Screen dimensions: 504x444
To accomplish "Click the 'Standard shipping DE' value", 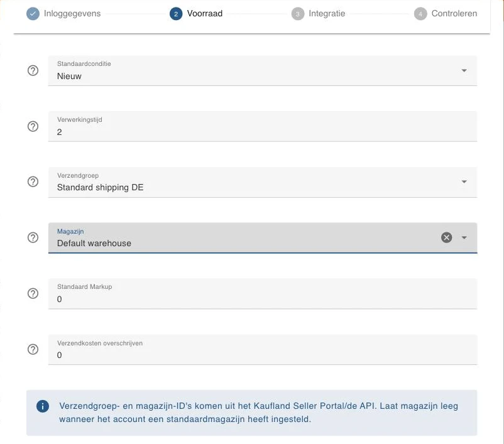I will coord(101,187).
